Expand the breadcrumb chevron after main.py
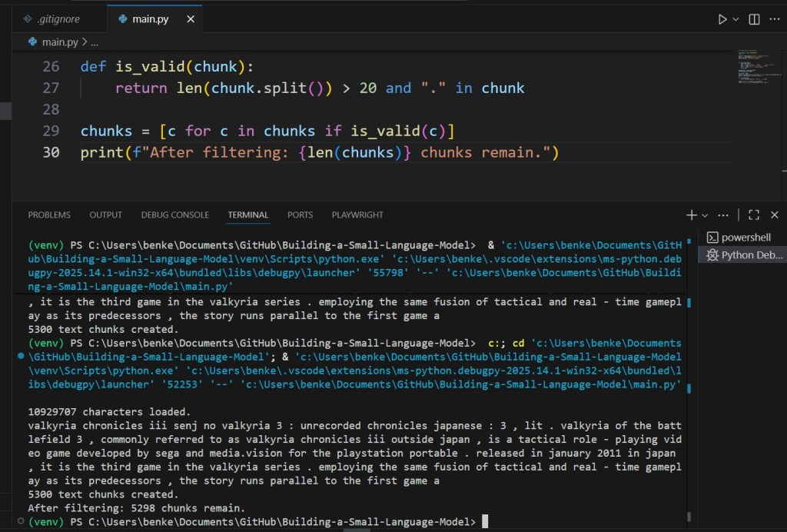Image resolution: width=787 pixels, height=532 pixels. [85, 42]
